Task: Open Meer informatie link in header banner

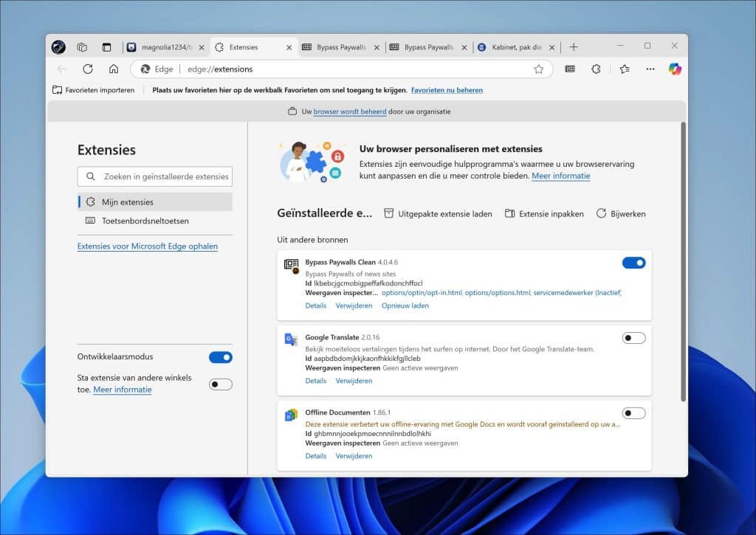Action: click(x=561, y=176)
